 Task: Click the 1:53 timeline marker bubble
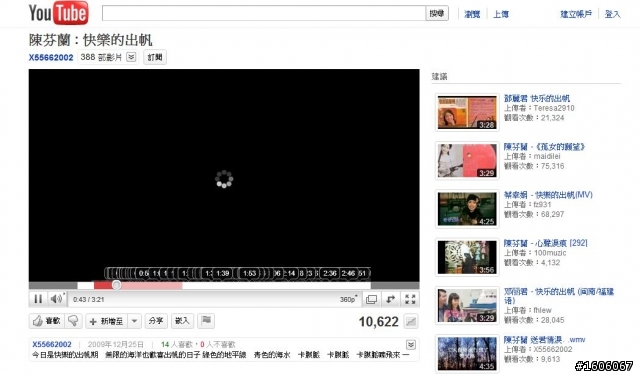(249, 273)
